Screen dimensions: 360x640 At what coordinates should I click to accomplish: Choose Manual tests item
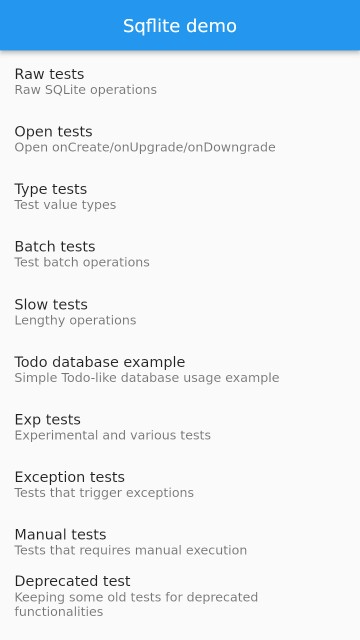(x=180, y=542)
